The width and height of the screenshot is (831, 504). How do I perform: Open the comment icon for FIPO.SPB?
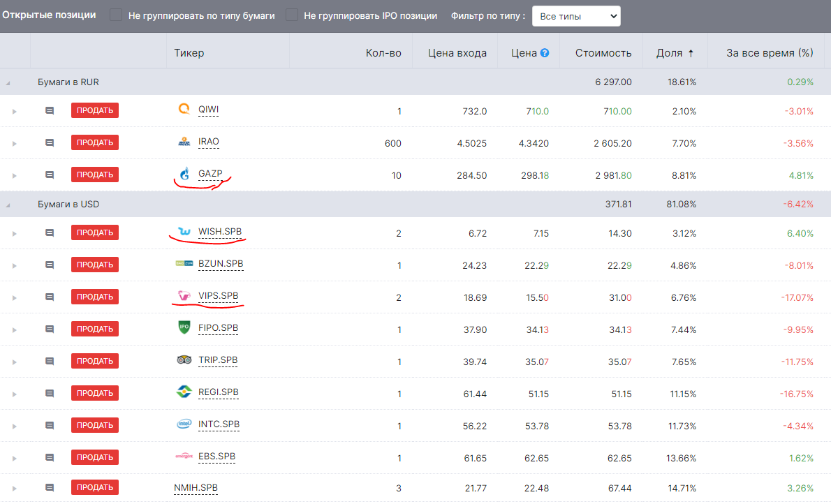[50, 329]
